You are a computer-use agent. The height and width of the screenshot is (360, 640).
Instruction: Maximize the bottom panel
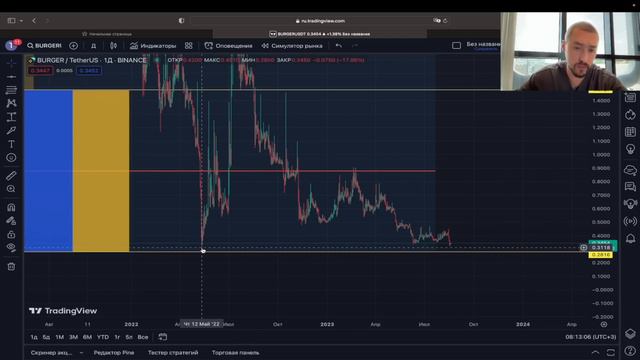tap(611, 353)
